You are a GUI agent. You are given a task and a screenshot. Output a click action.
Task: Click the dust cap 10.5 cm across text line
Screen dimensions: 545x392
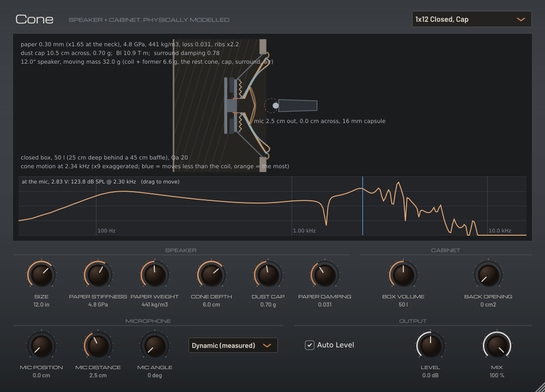click(120, 53)
